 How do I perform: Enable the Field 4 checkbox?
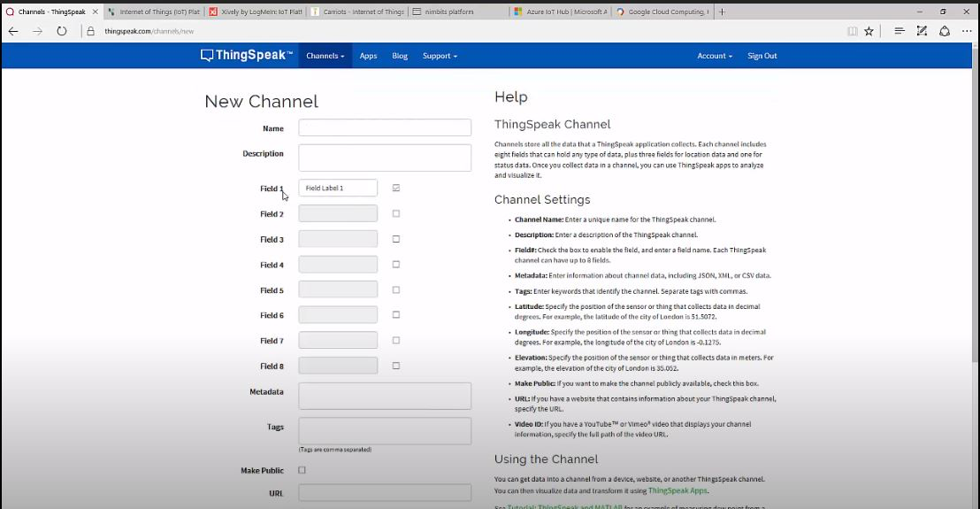point(396,265)
